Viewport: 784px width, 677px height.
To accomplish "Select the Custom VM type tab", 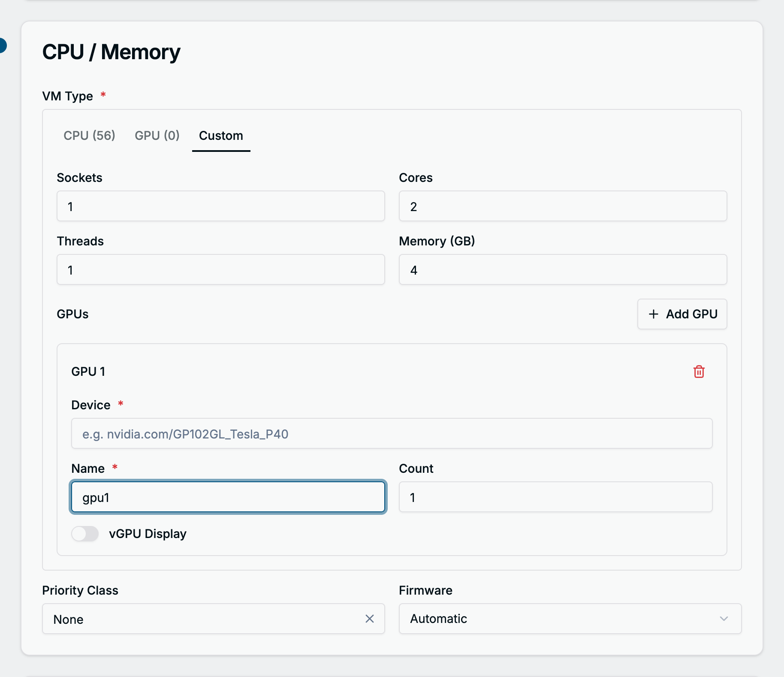I will [x=221, y=136].
